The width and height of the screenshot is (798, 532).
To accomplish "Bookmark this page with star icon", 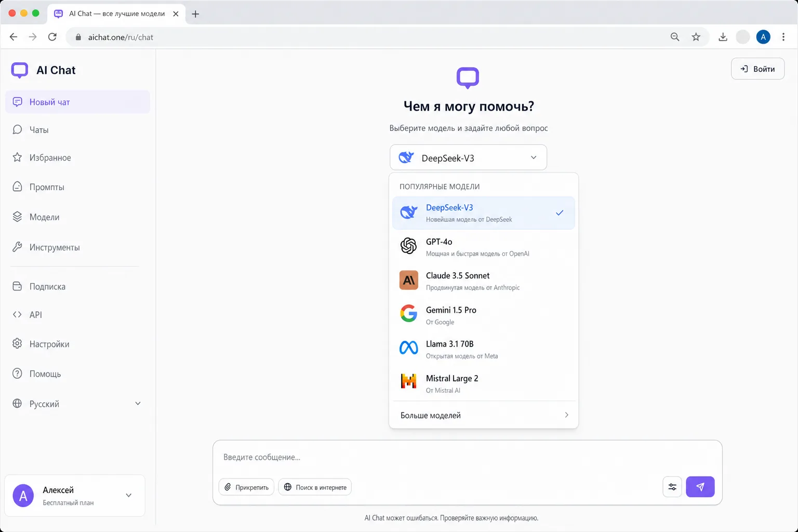I will coord(696,37).
